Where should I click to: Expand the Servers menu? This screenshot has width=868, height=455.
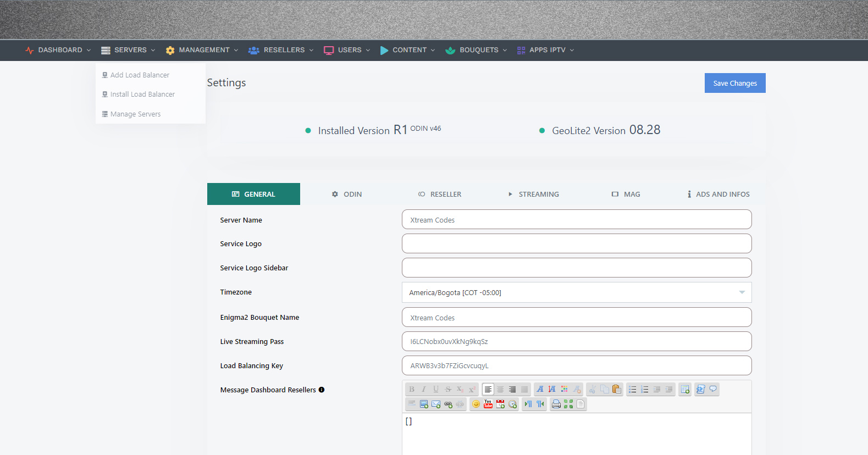[x=128, y=50]
